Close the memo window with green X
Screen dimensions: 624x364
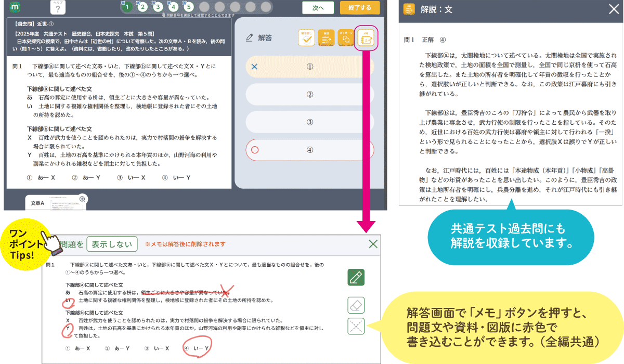pos(373,244)
